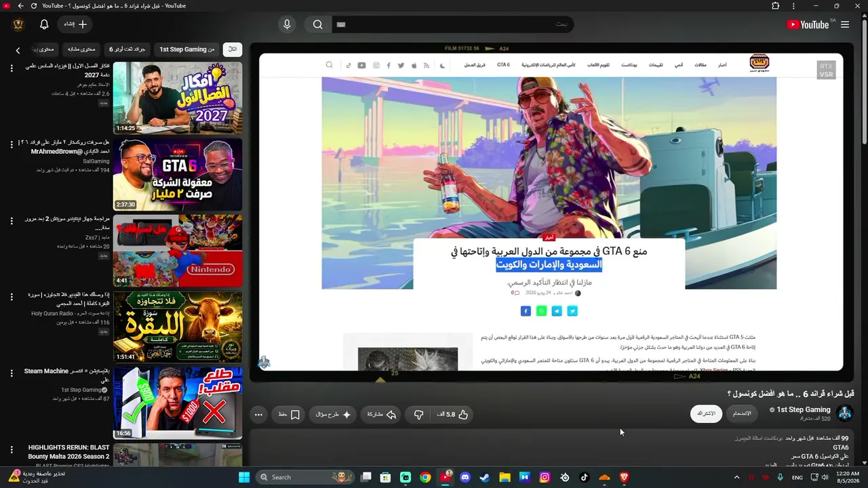
Task: Open more actions (three dots) under video
Action: pos(258,414)
